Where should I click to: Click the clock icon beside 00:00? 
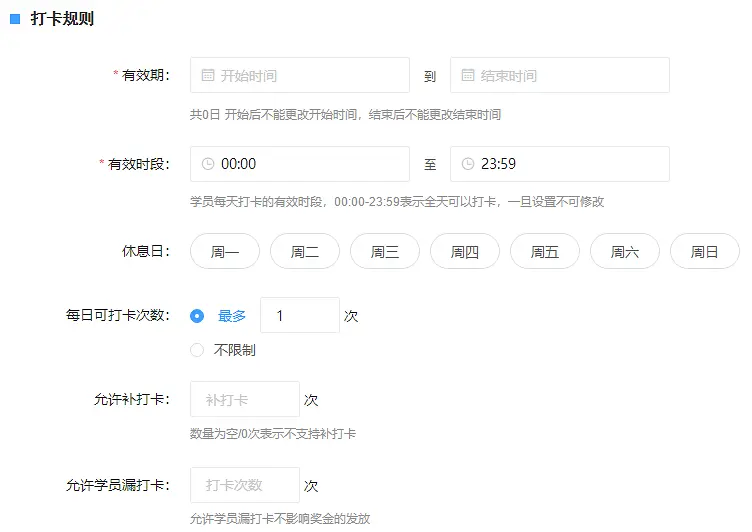208,164
